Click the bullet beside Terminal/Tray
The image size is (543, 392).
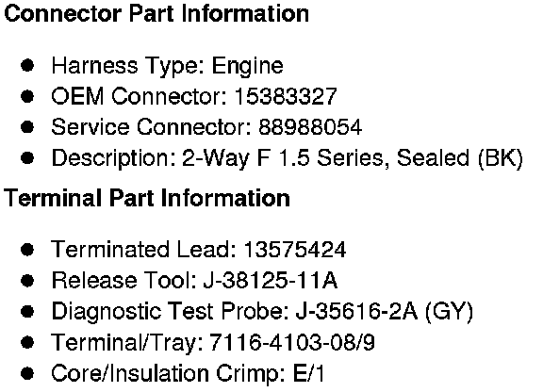coord(27,342)
